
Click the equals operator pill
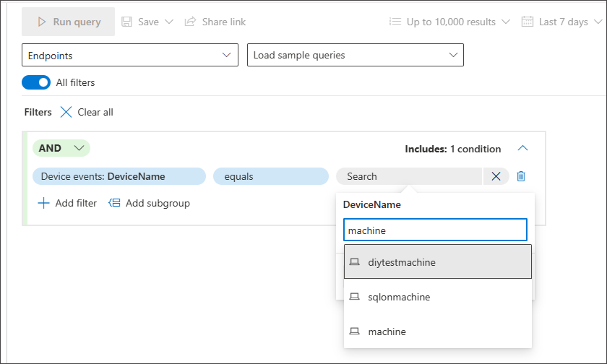(x=270, y=176)
